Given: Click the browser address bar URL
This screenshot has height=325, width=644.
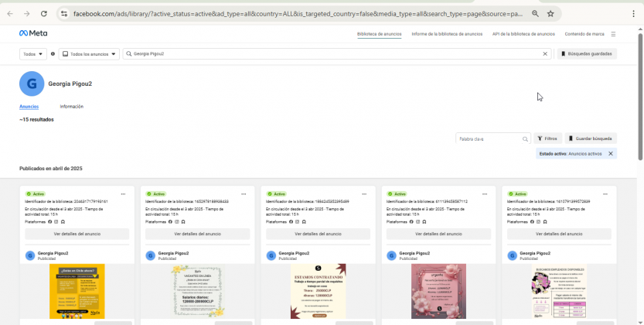Looking at the screenshot, I should point(298,14).
